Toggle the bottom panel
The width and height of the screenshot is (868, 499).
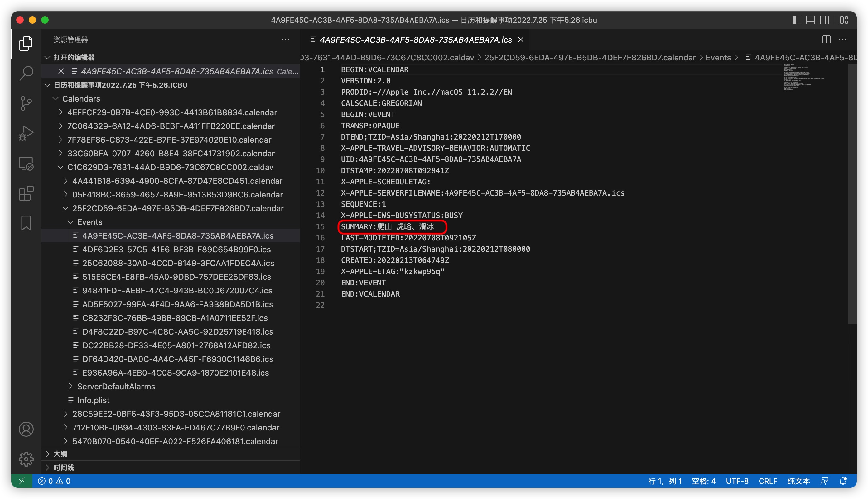point(810,20)
